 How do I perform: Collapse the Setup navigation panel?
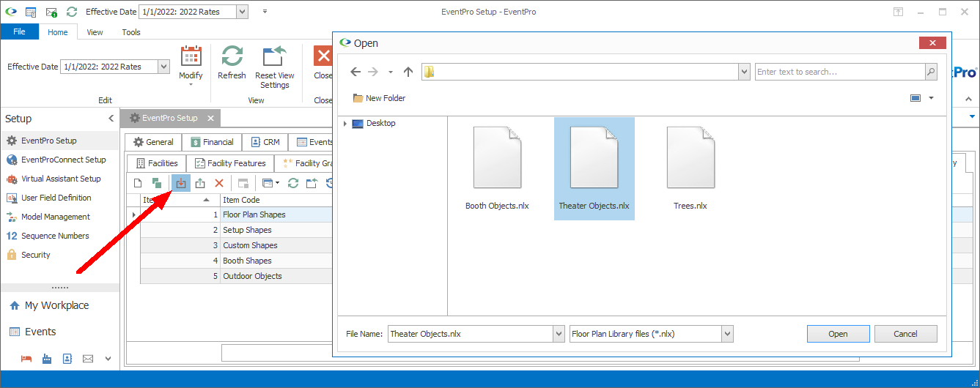pyautogui.click(x=111, y=119)
